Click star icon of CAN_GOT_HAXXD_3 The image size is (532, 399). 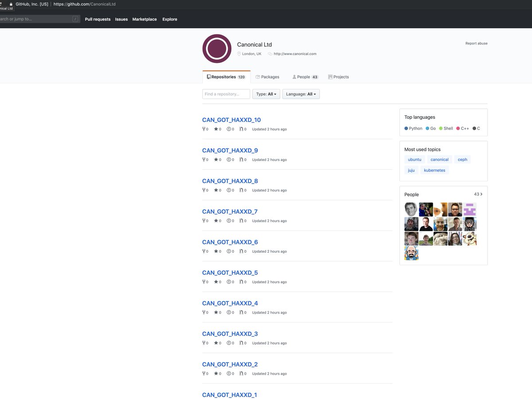[x=216, y=344]
